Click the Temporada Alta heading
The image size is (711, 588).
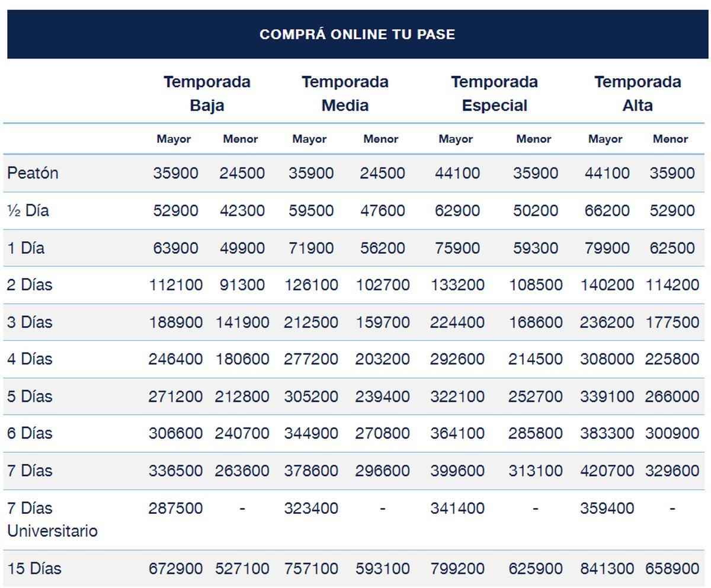[x=638, y=94]
